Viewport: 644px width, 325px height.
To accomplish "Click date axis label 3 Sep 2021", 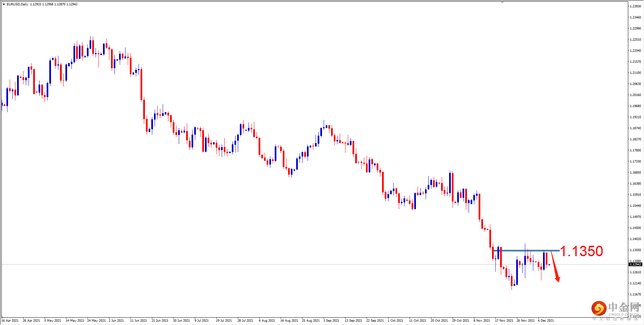I will [331, 321].
